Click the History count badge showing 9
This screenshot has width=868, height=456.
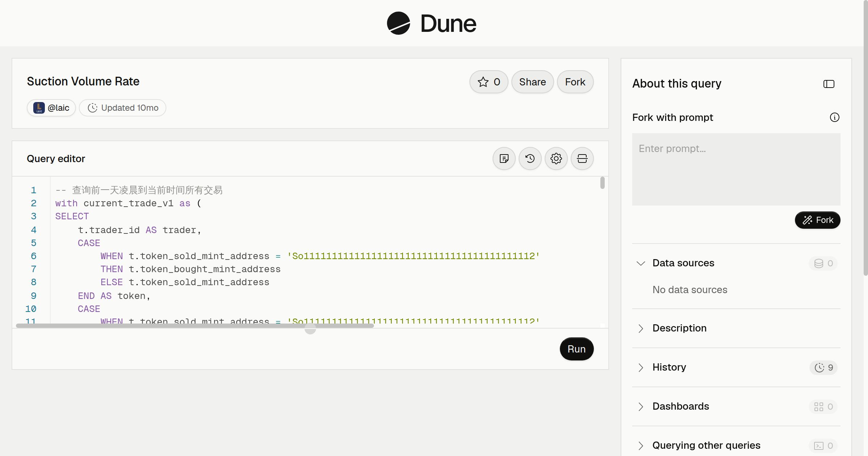pos(824,368)
